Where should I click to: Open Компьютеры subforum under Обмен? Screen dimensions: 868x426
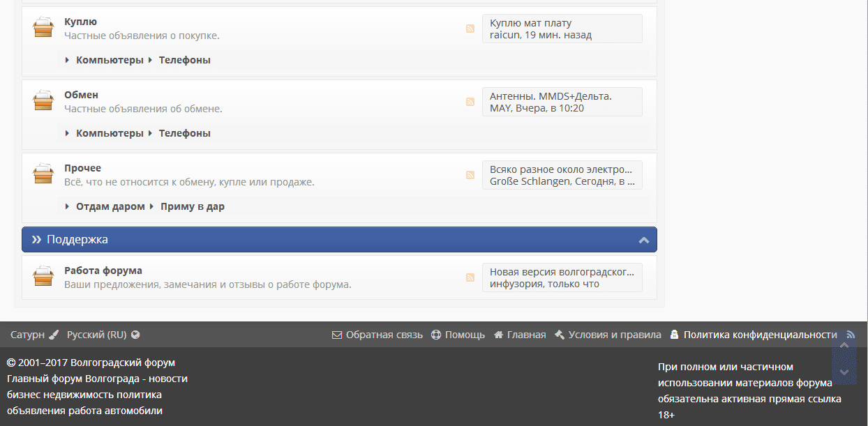[x=110, y=133]
